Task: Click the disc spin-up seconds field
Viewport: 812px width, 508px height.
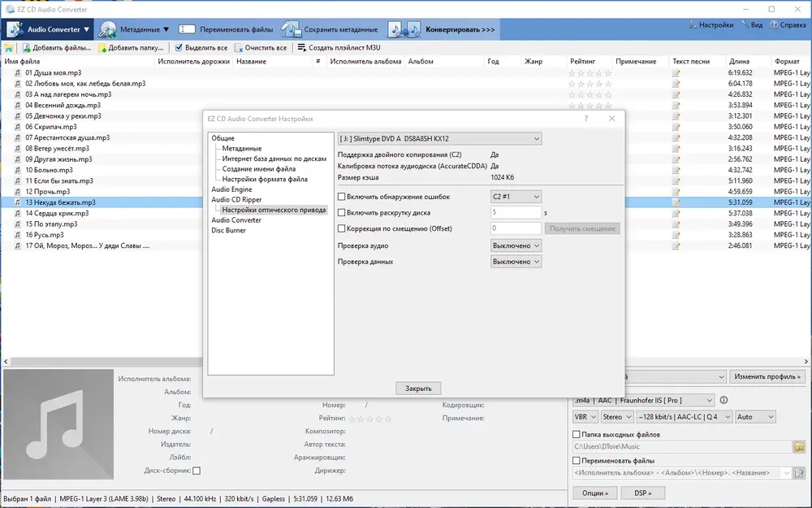Action: tap(516, 212)
